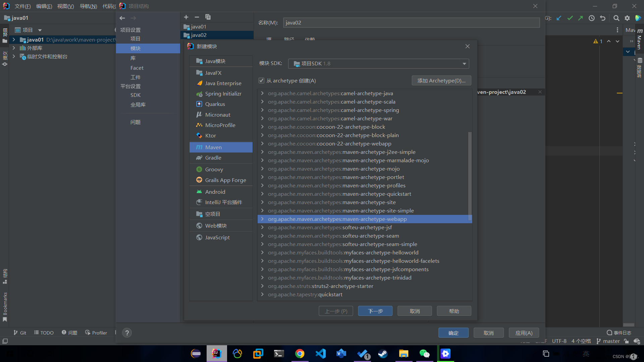Expand maven-archetype-quickstart entry
This screenshot has height=362, width=644.
[262, 194]
